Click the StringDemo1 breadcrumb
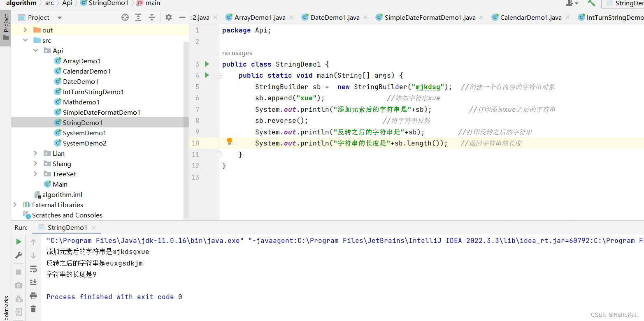 [x=104, y=3]
